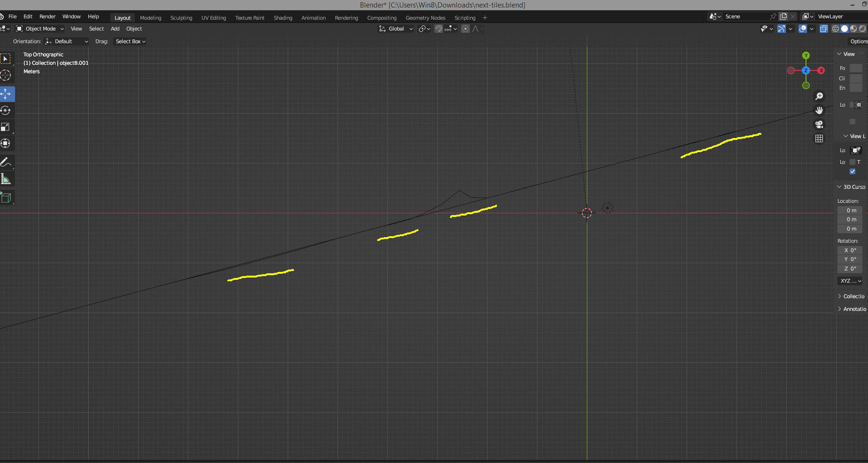Select the Move tool in the toolbar

click(7, 94)
